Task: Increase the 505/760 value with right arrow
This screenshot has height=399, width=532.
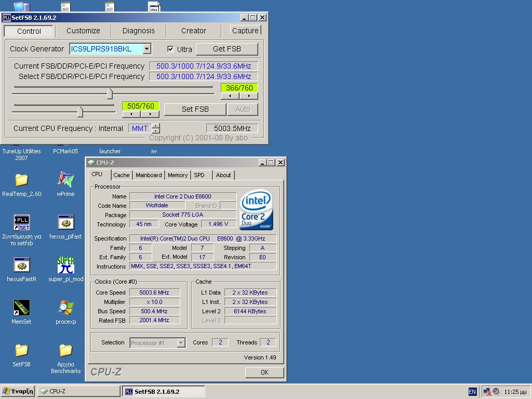Action: [150, 114]
